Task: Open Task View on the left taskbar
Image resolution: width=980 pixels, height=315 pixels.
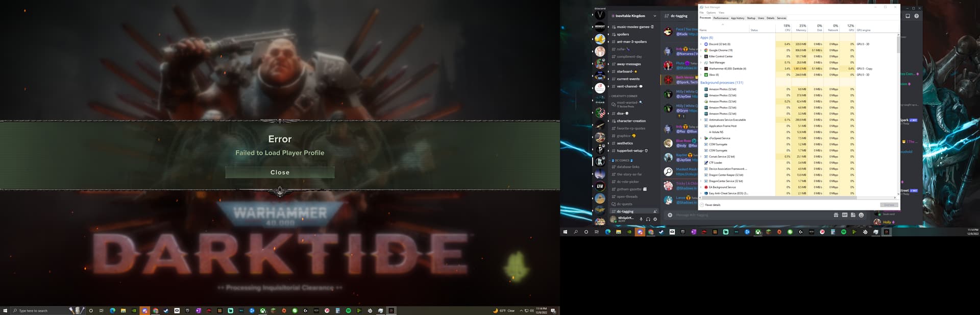Action: (x=101, y=310)
